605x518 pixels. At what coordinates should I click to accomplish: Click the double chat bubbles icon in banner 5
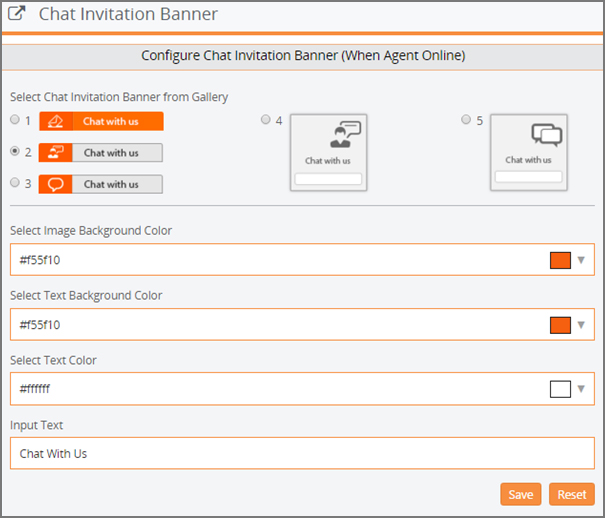(546, 135)
